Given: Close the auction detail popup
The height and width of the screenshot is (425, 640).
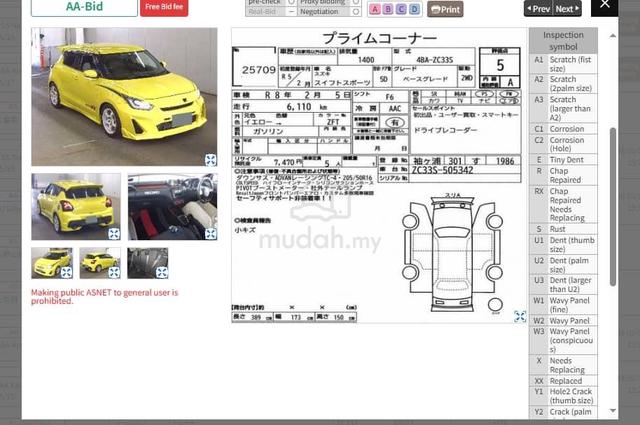Looking at the screenshot, I should point(604,6).
